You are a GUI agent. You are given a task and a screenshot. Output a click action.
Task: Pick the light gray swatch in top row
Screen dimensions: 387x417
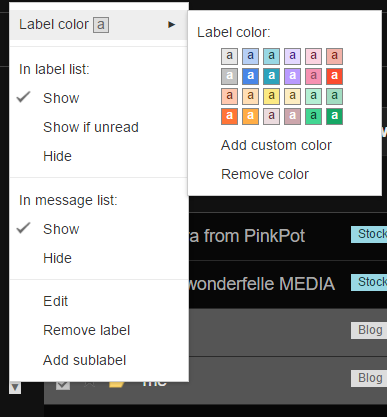click(229, 56)
